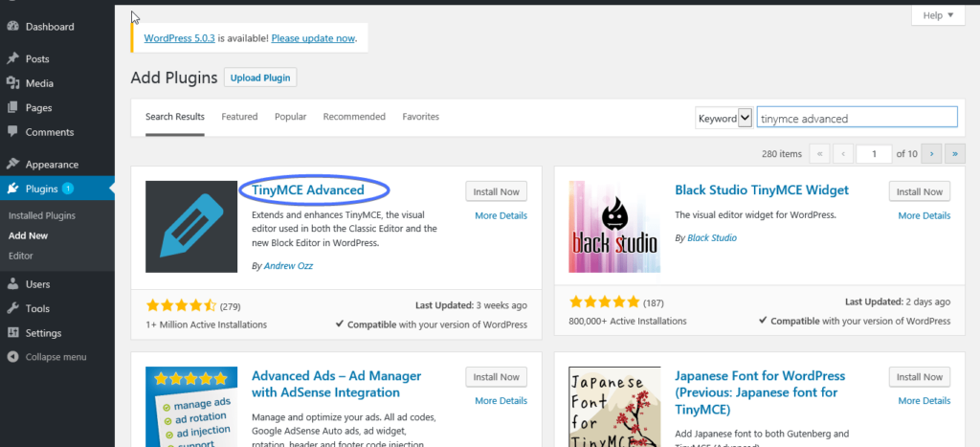Image resolution: width=980 pixels, height=447 pixels.
Task: Switch to the Favorites tab
Action: pos(421,116)
